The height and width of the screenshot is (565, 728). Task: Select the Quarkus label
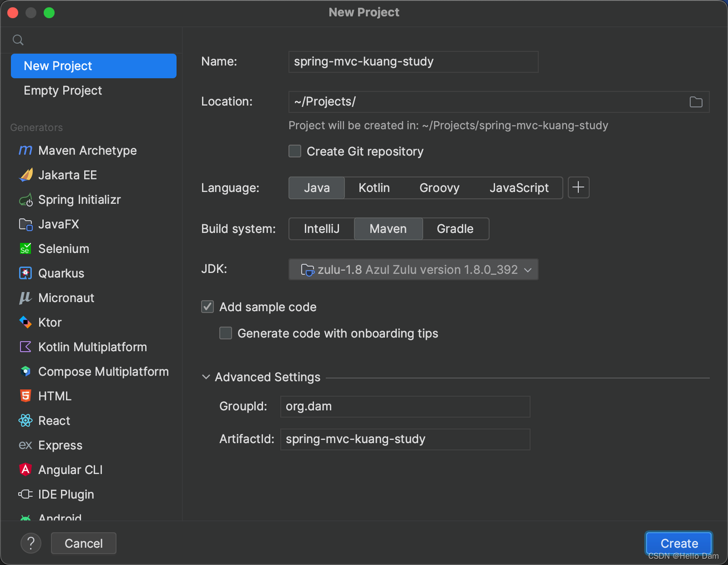click(61, 273)
